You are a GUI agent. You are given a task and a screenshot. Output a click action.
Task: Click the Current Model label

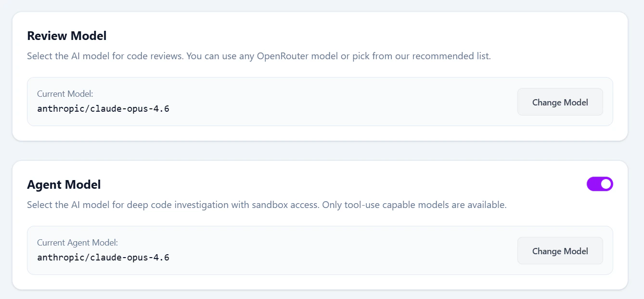tap(64, 94)
